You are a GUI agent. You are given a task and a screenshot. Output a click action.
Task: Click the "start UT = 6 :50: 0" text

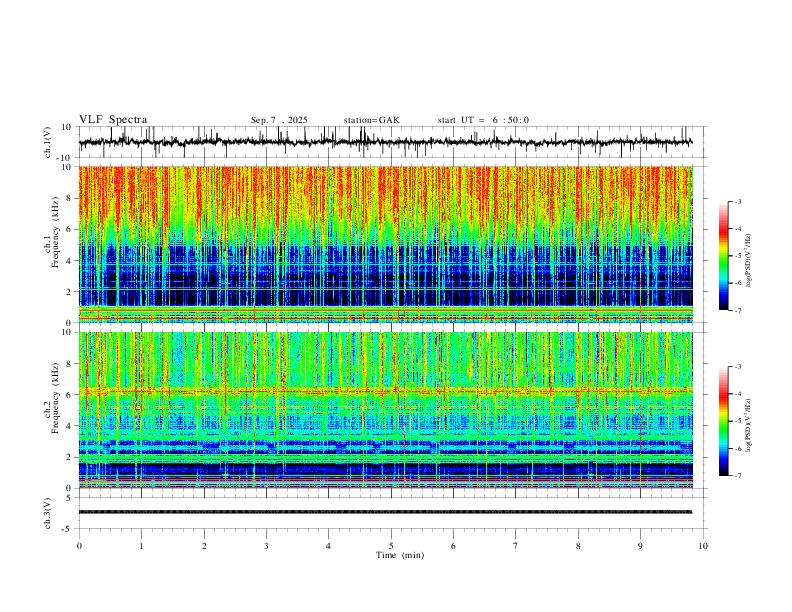(483, 120)
